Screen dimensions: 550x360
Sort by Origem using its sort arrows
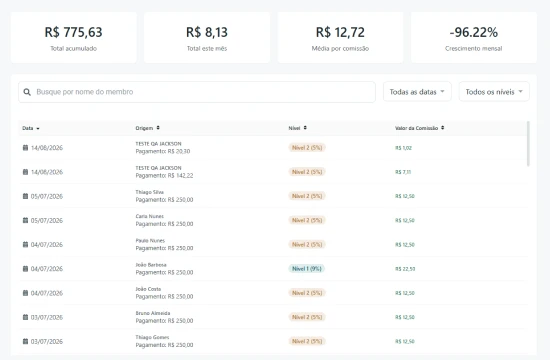click(158, 128)
